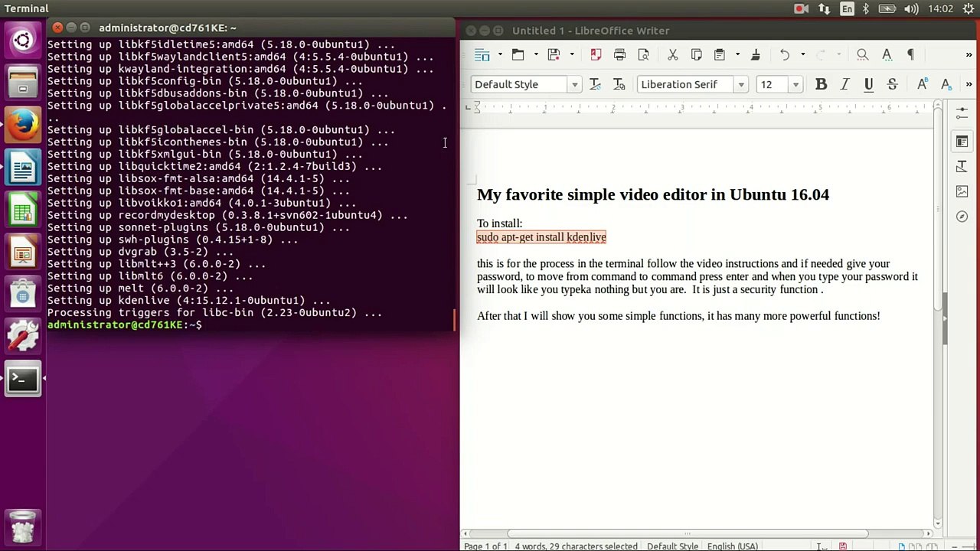980x551 pixels.
Task: Click the Open file folder icon
Action: pyautogui.click(x=518, y=54)
